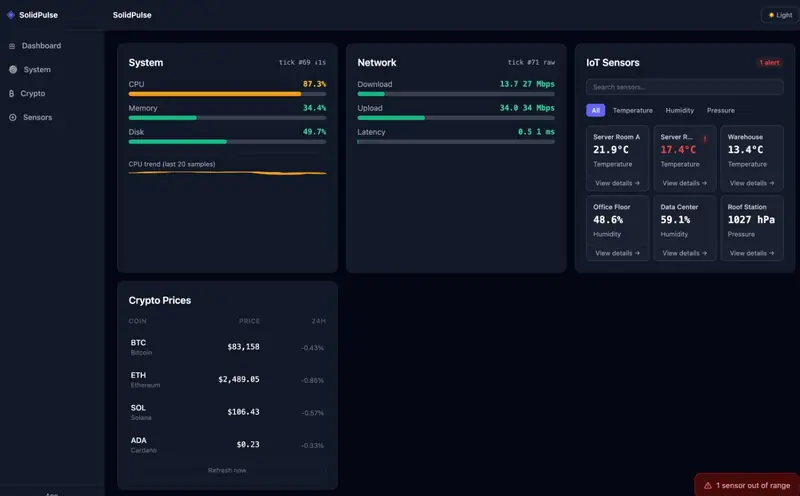The height and width of the screenshot is (496, 800).
Task: Select the ETH Ethereum row
Action: pyautogui.click(x=227, y=380)
